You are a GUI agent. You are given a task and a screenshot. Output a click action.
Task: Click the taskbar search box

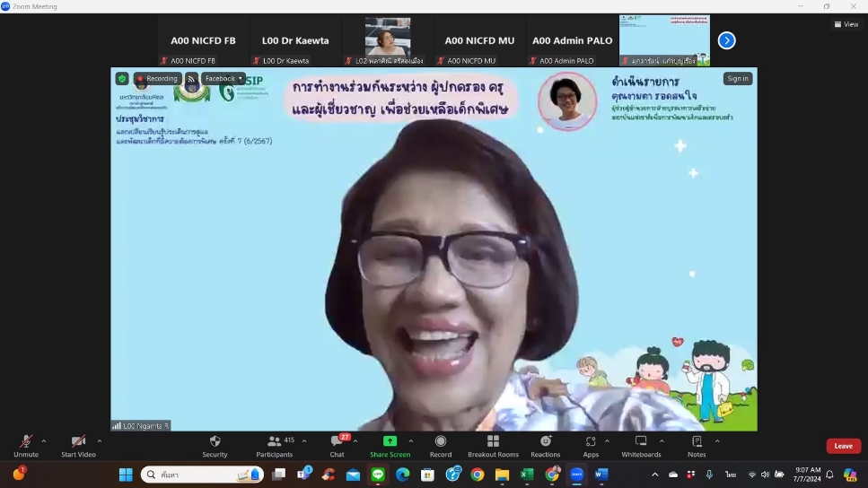click(x=202, y=475)
